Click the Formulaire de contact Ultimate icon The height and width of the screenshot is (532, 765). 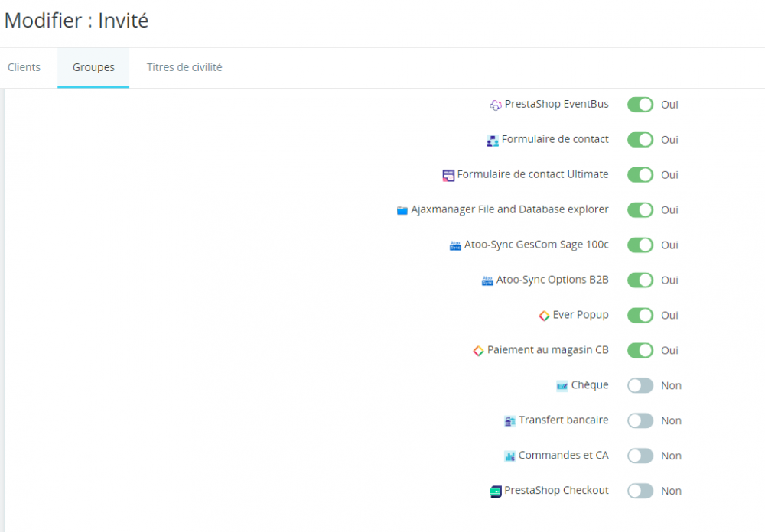pyautogui.click(x=448, y=174)
